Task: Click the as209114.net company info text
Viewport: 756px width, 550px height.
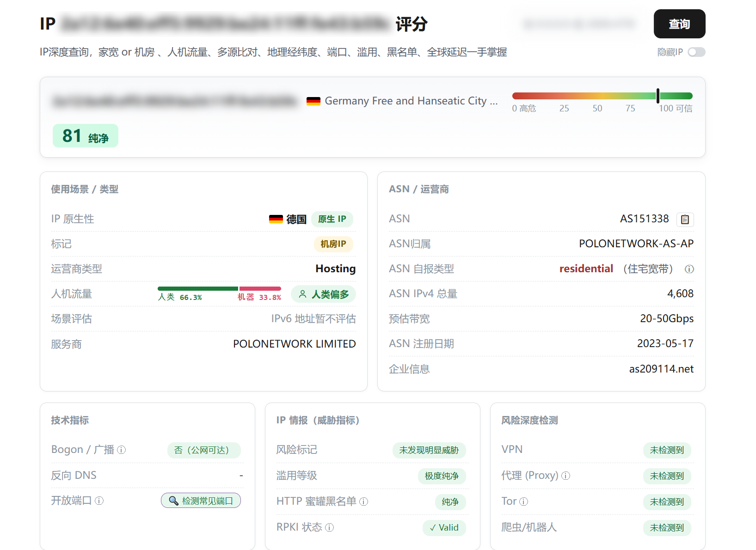Action: 661,369
